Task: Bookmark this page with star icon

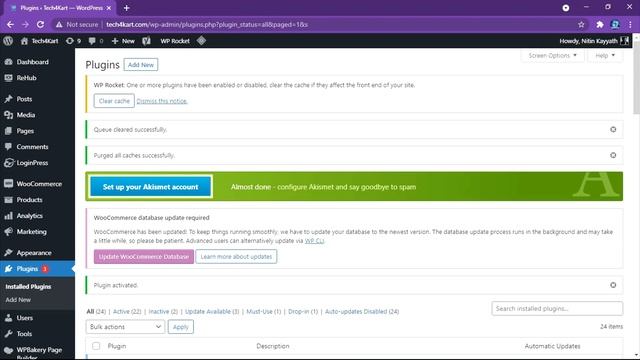Action: 581,24
